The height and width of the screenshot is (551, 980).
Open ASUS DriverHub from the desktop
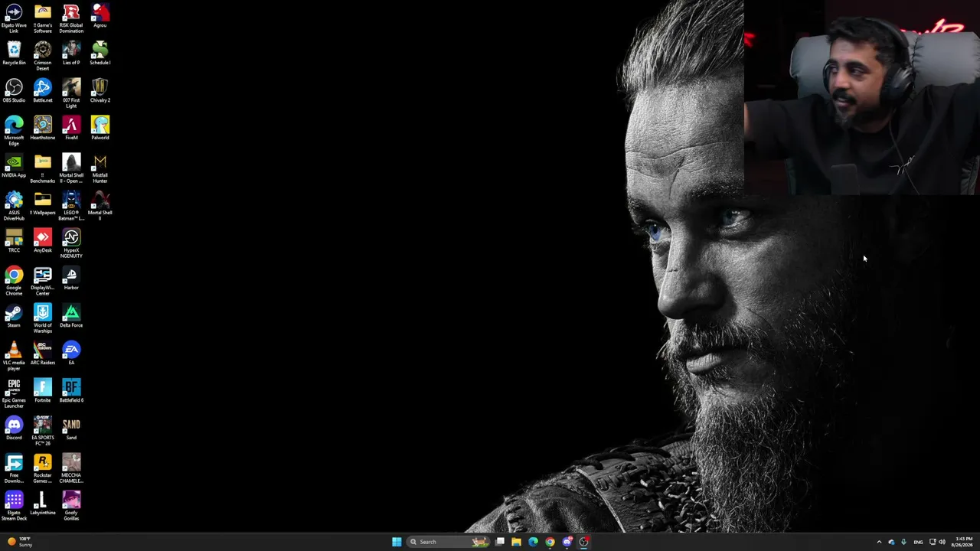coord(14,206)
